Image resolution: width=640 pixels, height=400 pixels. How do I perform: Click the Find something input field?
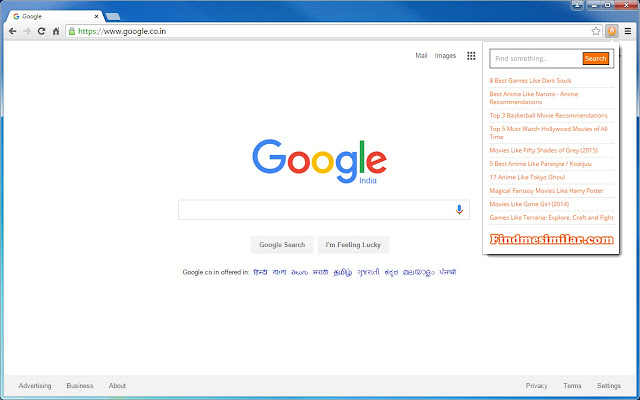pos(536,59)
